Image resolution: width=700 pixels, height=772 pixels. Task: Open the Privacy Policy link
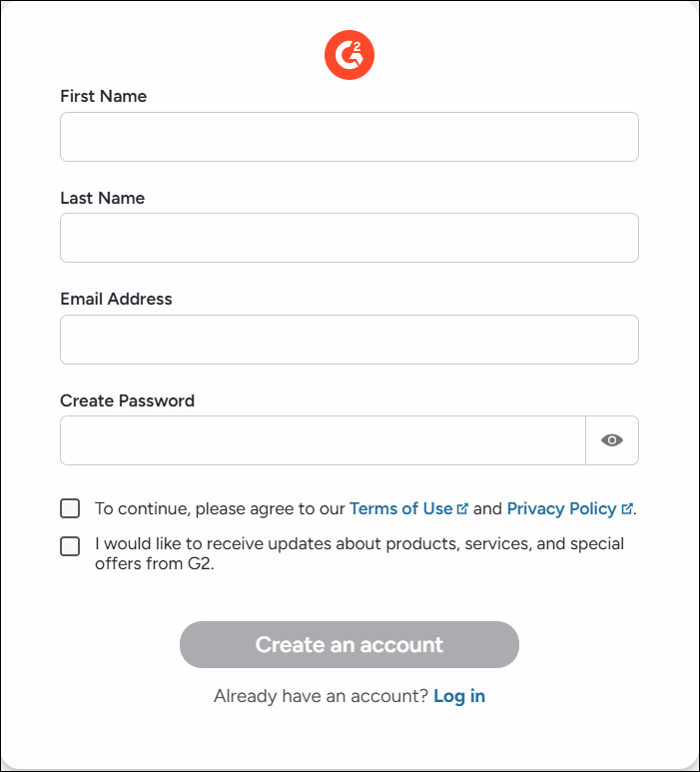pyautogui.click(x=561, y=508)
